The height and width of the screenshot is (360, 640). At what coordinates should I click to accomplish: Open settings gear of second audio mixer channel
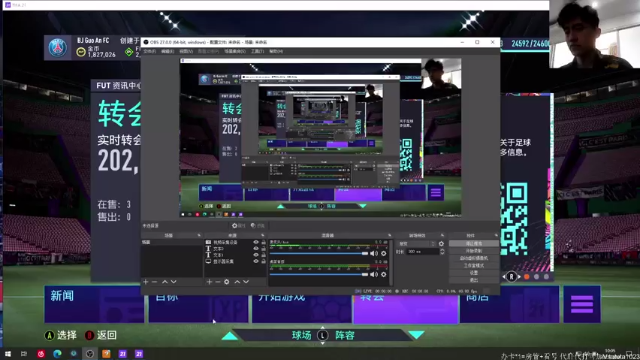click(x=383, y=275)
